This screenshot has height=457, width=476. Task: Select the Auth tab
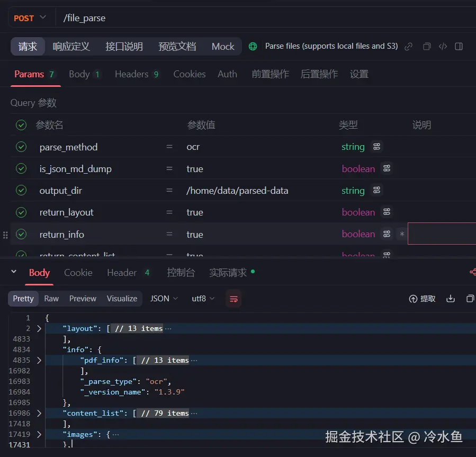227,74
